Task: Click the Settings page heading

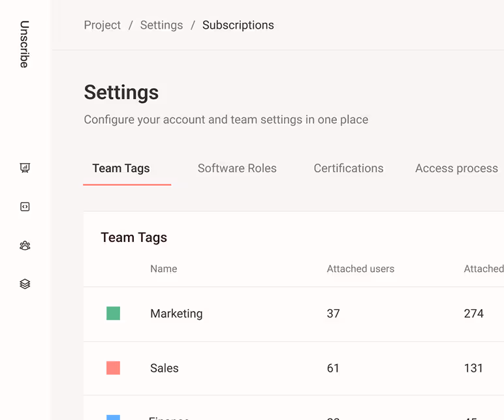Action: 121,93
